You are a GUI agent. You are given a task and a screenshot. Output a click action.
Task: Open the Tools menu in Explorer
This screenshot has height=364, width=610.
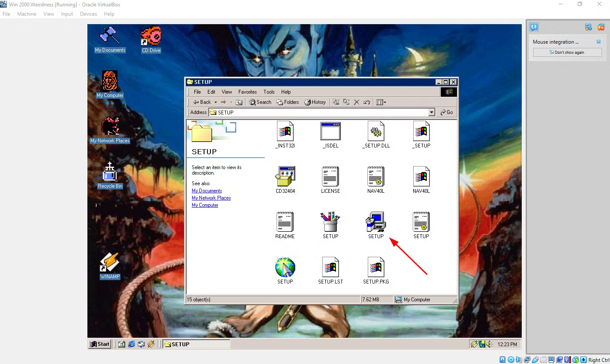[269, 92]
